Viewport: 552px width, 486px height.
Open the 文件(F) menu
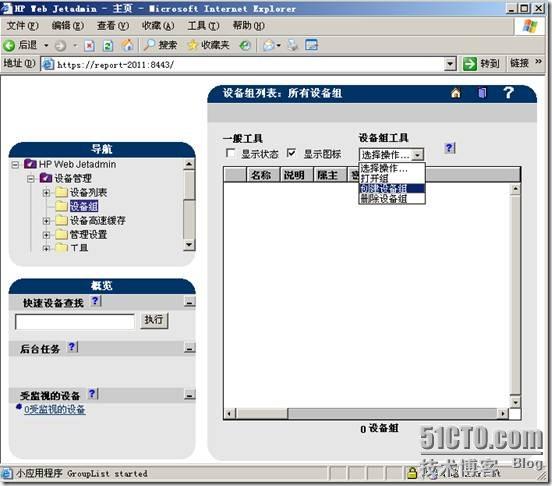point(23,26)
